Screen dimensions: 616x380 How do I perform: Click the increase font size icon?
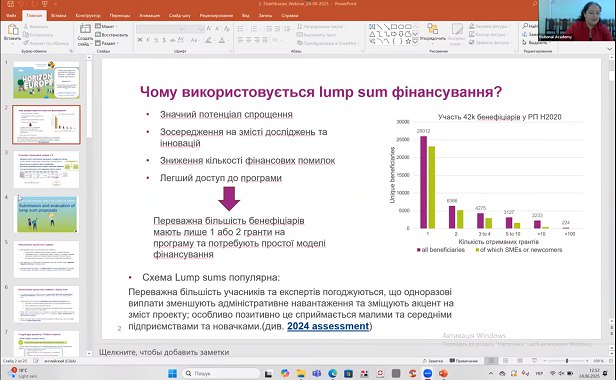(209, 29)
